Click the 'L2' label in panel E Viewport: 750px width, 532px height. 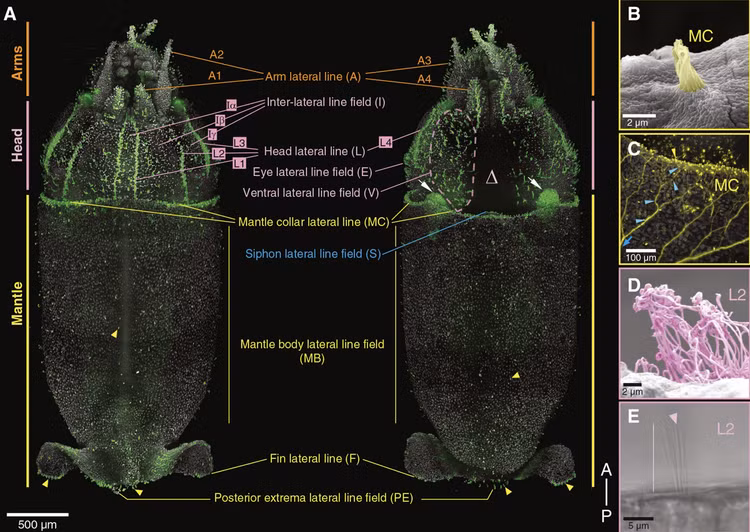click(x=725, y=429)
